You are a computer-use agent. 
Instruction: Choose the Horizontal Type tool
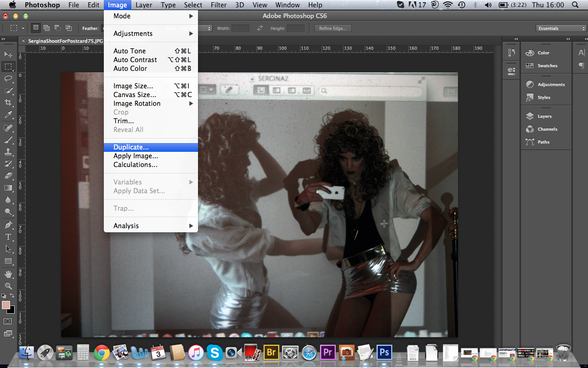8,237
